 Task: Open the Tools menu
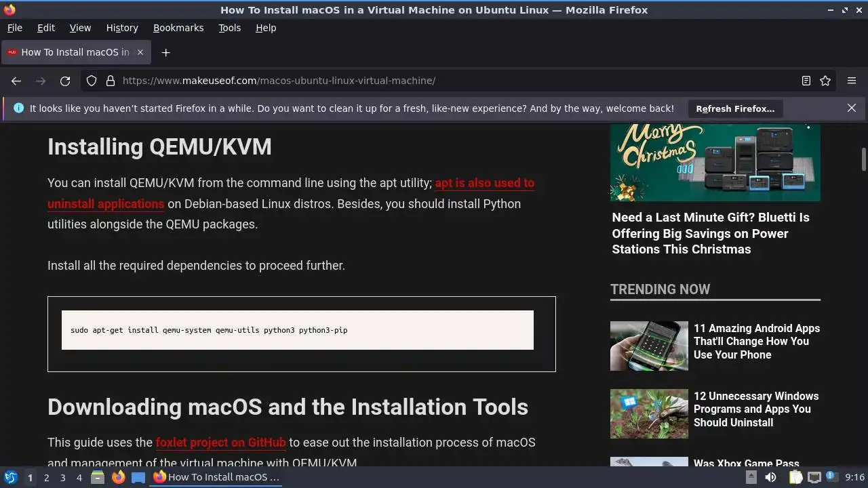[230, 28]
